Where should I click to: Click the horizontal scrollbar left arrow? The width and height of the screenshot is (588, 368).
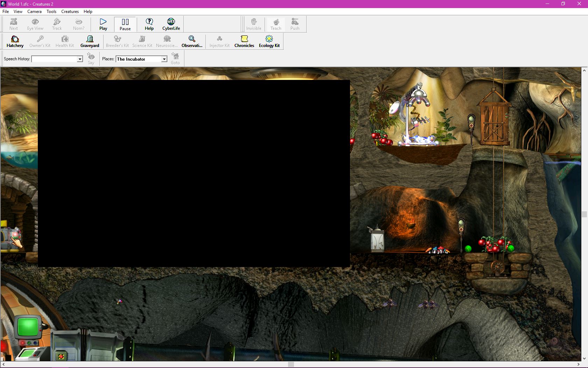3,364
